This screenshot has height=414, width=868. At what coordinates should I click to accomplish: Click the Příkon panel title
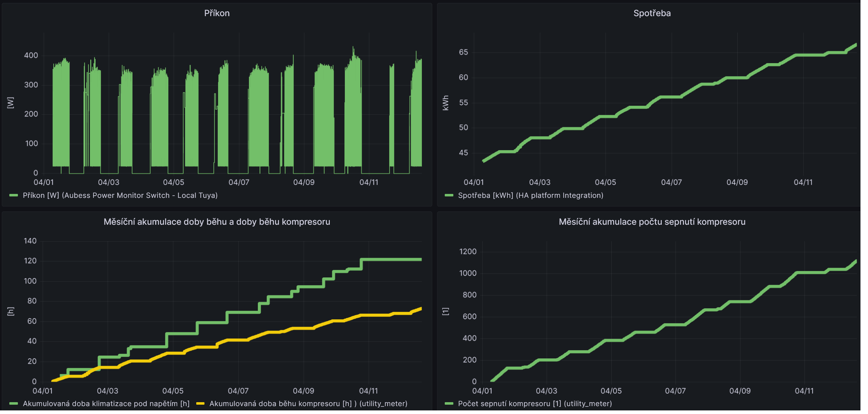pos(217,13)
